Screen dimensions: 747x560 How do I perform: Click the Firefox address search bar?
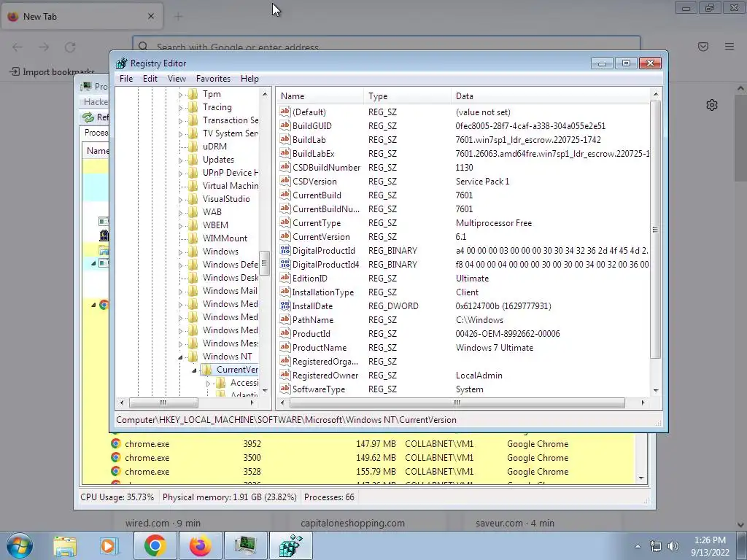(x=387, y=47)
